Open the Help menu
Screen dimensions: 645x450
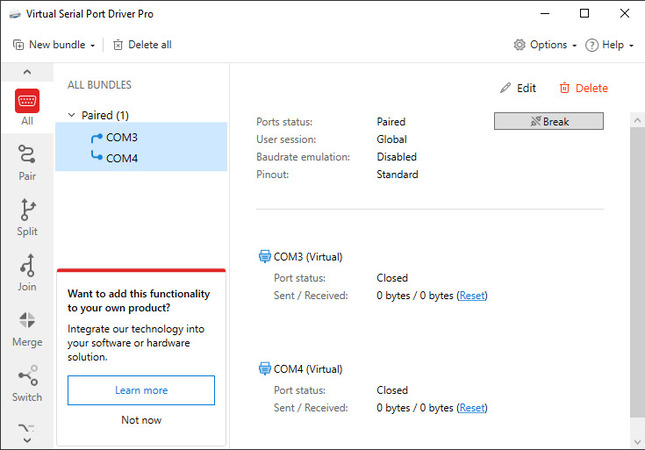[x=609, y=44]
